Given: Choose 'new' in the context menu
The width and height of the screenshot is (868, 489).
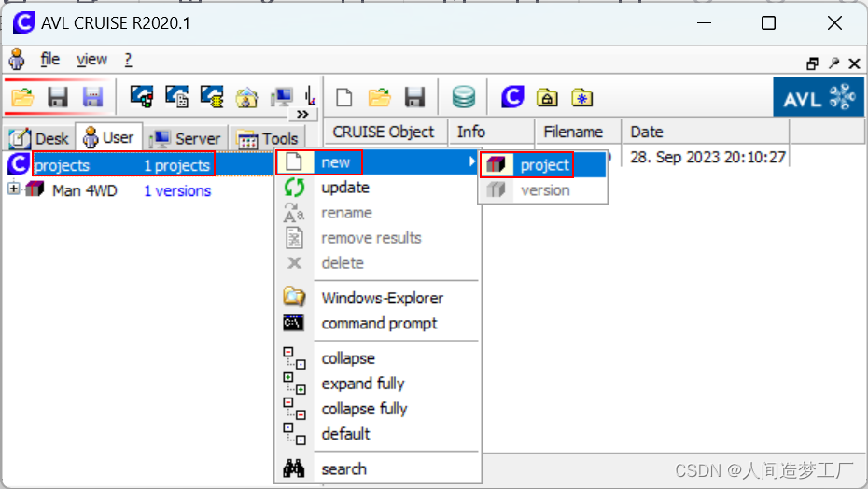Looking at the screenshot, I should point(378,162).
